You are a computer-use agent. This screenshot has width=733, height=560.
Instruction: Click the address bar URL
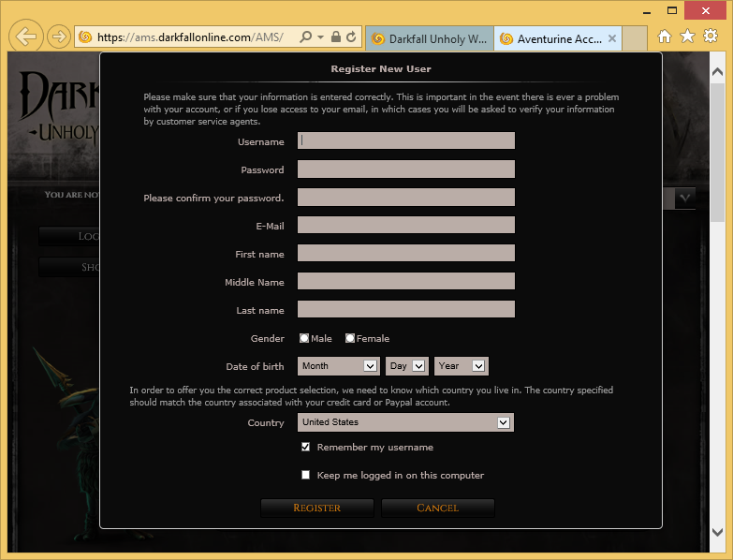pyautogui.click(x=190, y=37)
